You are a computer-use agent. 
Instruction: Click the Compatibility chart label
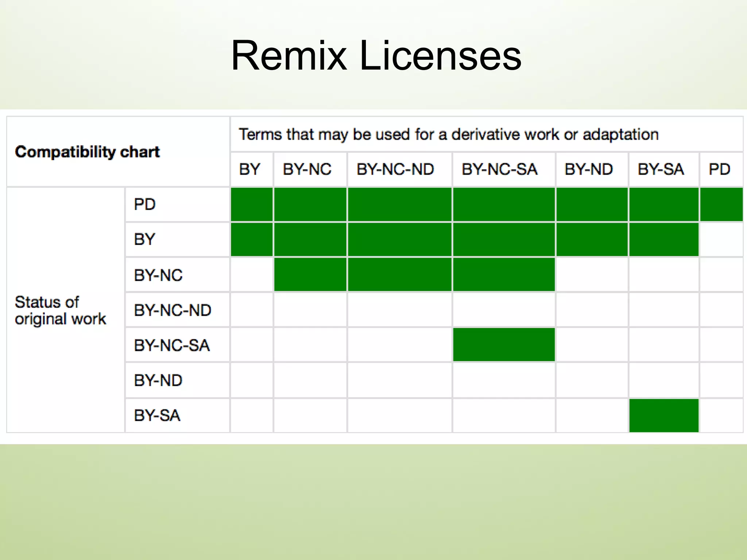coord(88,152)
